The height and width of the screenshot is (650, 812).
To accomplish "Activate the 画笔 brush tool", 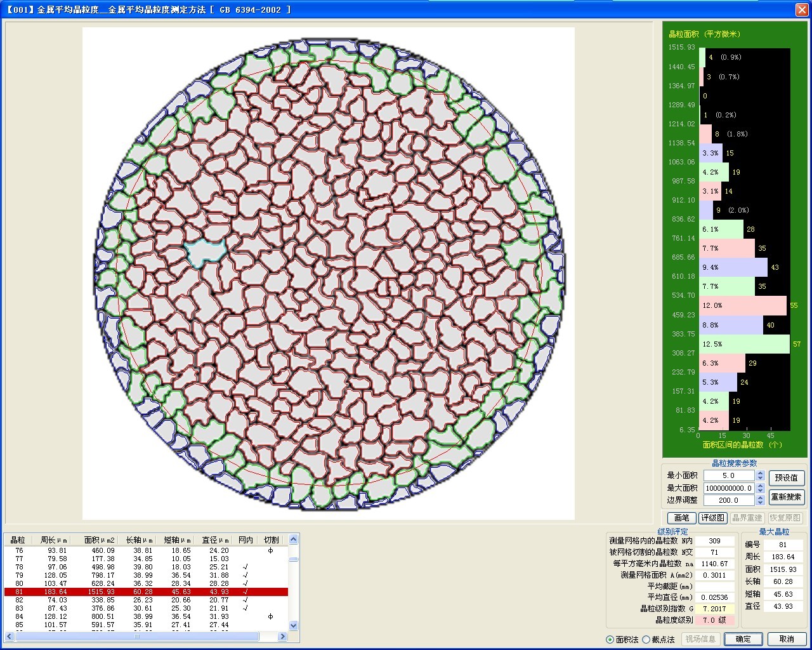I will 681,518.
